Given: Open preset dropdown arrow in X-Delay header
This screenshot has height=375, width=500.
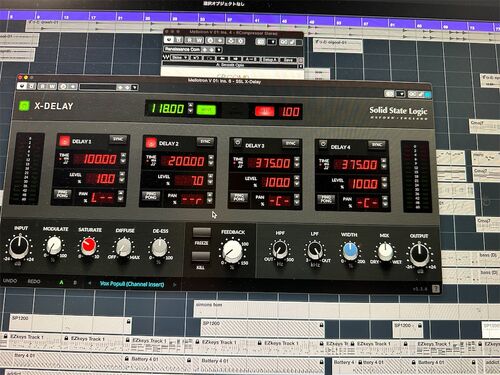Looking at the screenshot, I should click(135, 87).
